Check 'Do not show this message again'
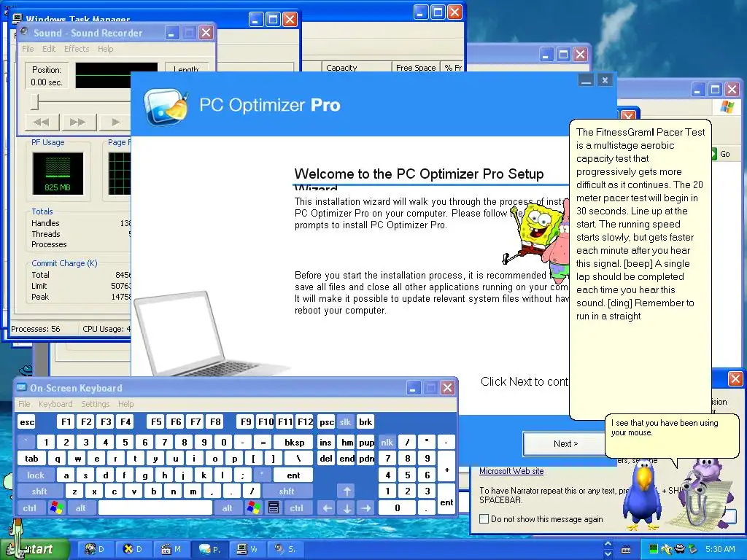This screenshot has height=560, width=747. click(x=484, y=519)
